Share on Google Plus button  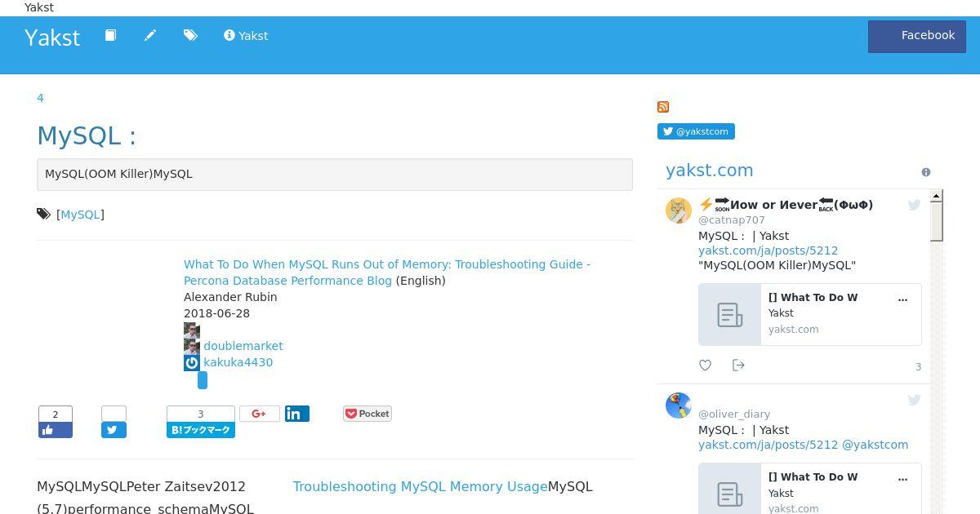[260, 414]
